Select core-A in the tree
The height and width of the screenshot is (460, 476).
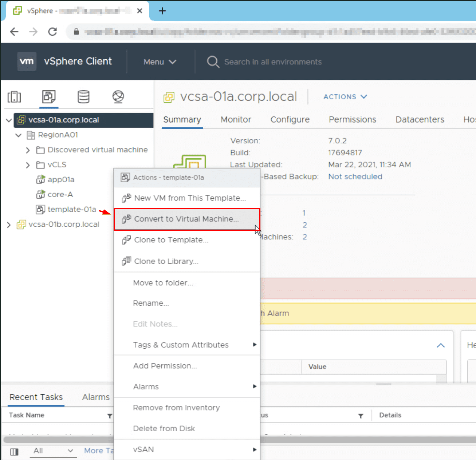click(60, 194)
